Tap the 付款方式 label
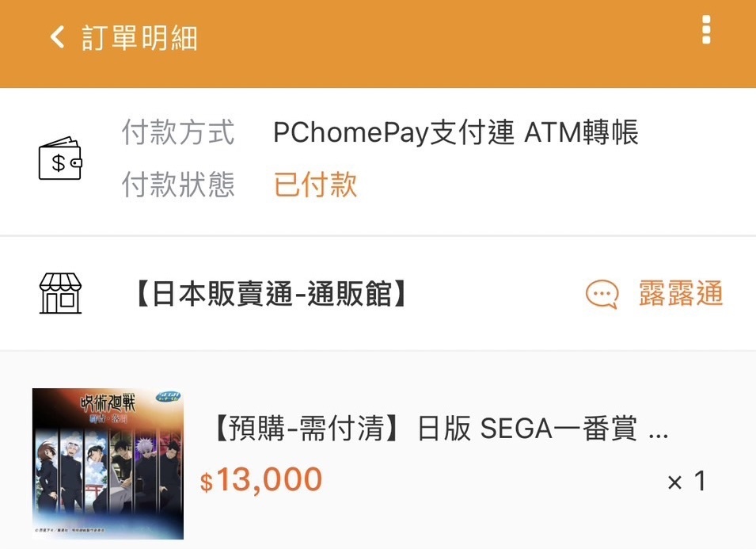 [178, 132]
